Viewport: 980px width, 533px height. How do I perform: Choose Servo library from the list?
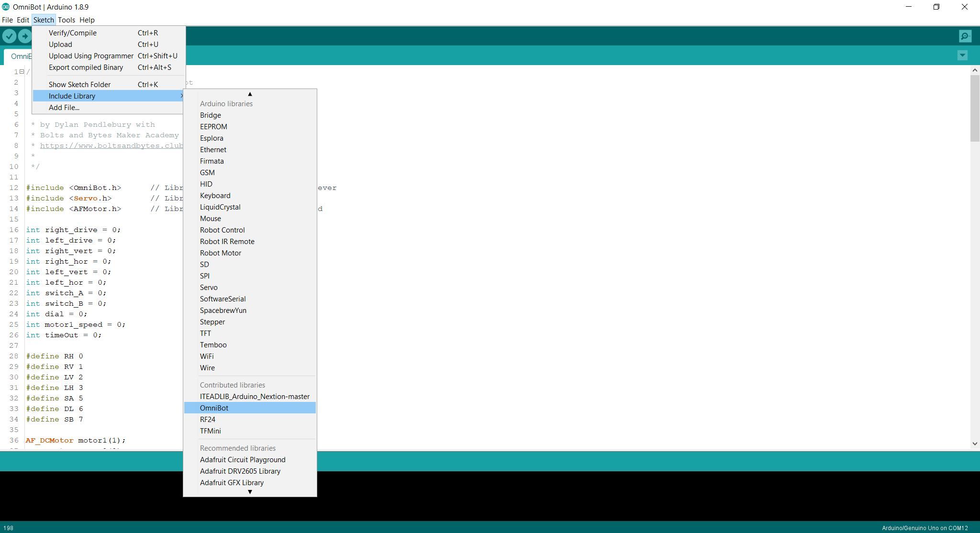click(x=209, y=288)
